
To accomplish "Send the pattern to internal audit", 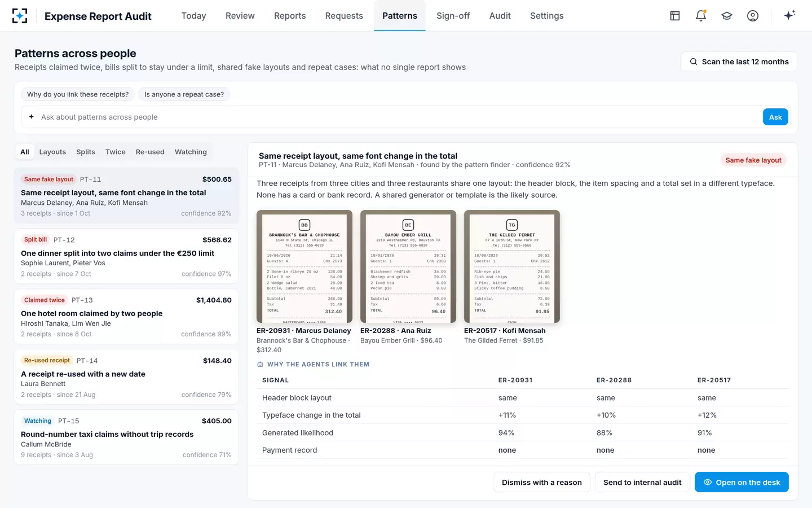I will (642, 482).
